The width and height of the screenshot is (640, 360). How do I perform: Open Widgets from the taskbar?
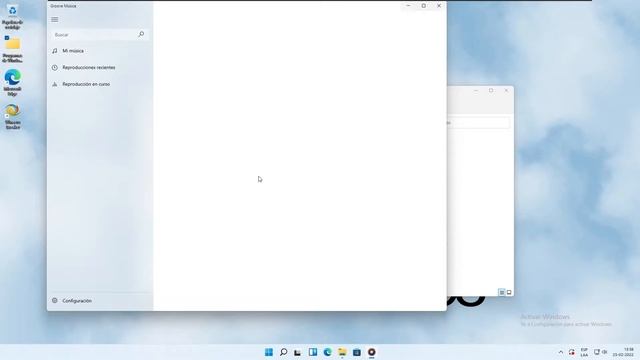click(313, 352)
